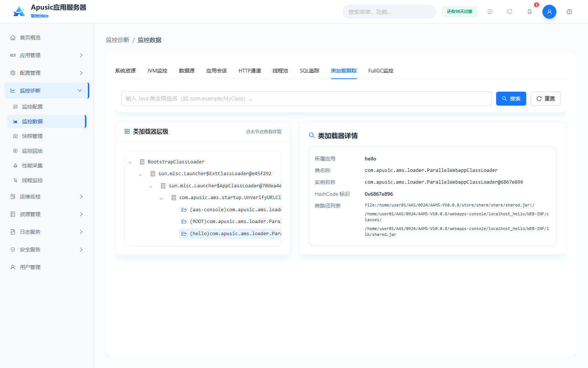The height and width of the screenshot is (368, 588).
Task: Switch to the SQL追踪 tab
Action: [x=309, y=71]
